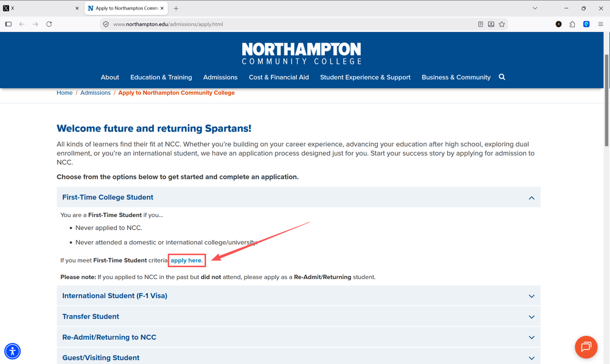The image size is (610, 364).
Task: Open Student Experience & Support menu
Action: point(365,77)
